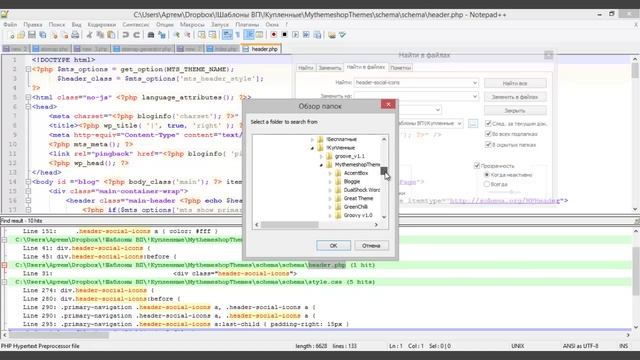Click the Save All toolbar icon
This screenshot has height=360, width=640.
pos(42,36)
